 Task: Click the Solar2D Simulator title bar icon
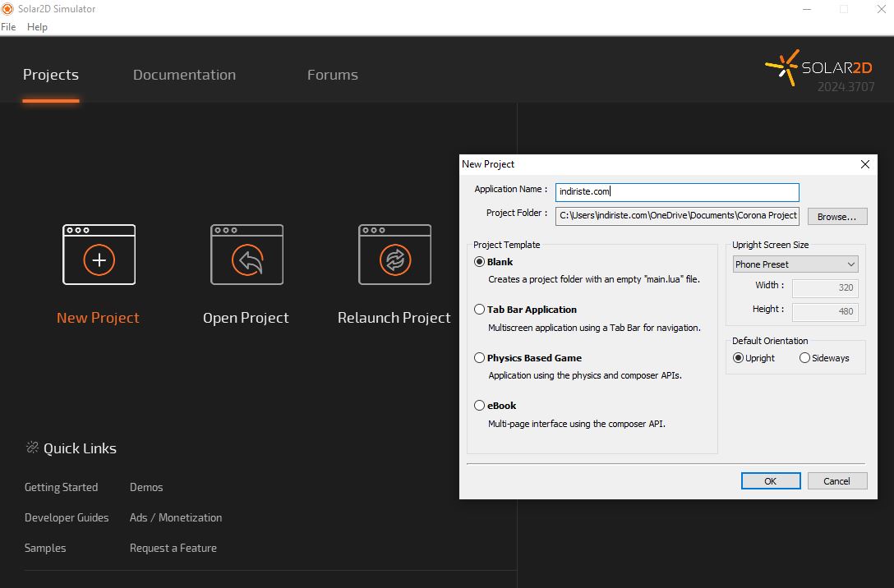7,8
